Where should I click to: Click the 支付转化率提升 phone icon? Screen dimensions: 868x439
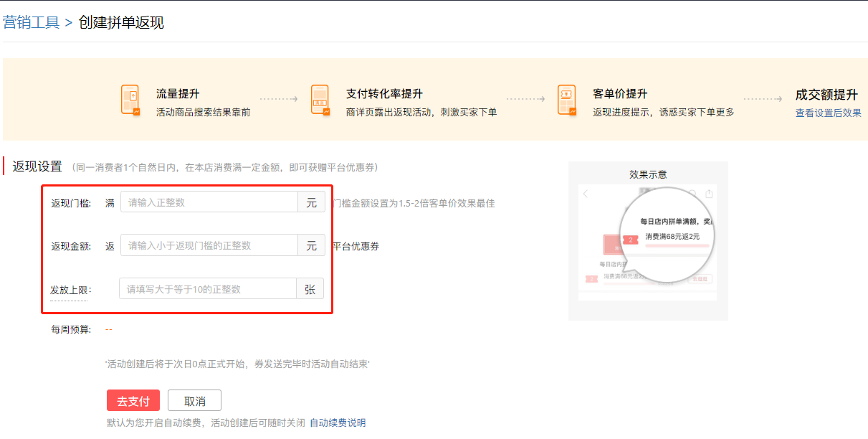pyautogui.click(x=320, y=100)
